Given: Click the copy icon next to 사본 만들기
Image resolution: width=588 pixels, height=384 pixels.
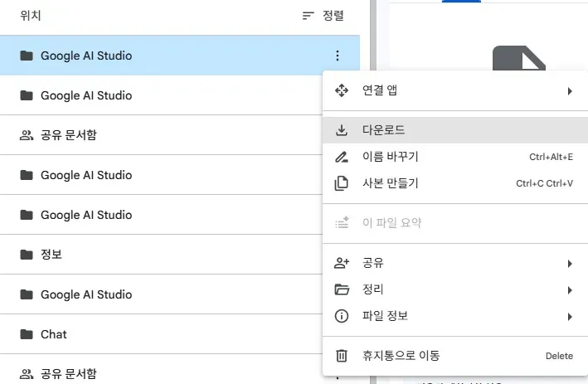Looking at the screenshot, I should click(x=341, y=183).
